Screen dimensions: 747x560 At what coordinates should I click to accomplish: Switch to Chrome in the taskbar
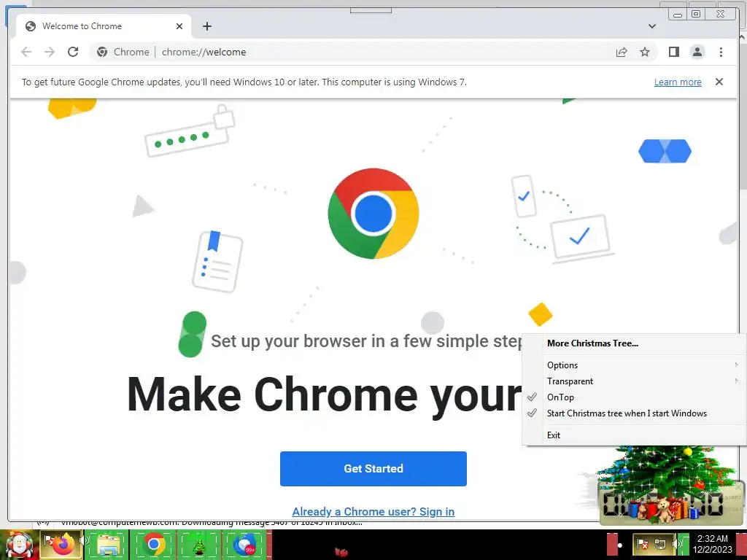153,544
